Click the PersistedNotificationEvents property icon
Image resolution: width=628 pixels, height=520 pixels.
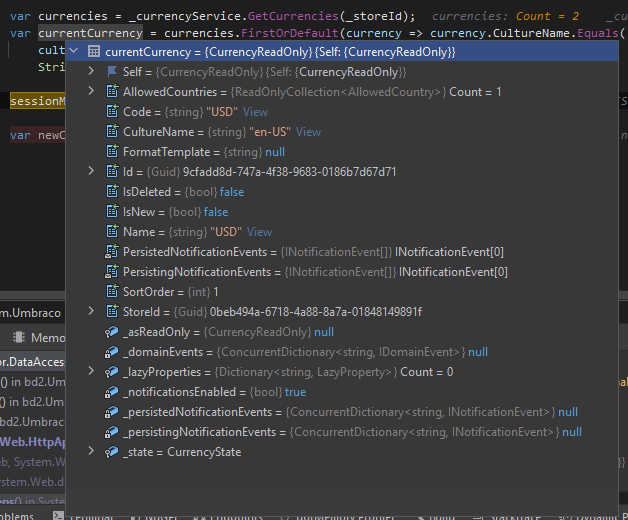pos(112,252)
